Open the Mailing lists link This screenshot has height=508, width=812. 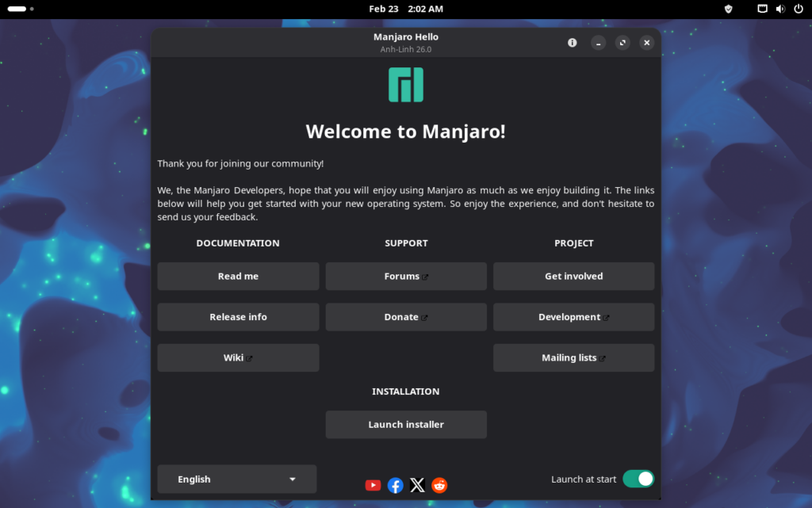click(573, 357)
